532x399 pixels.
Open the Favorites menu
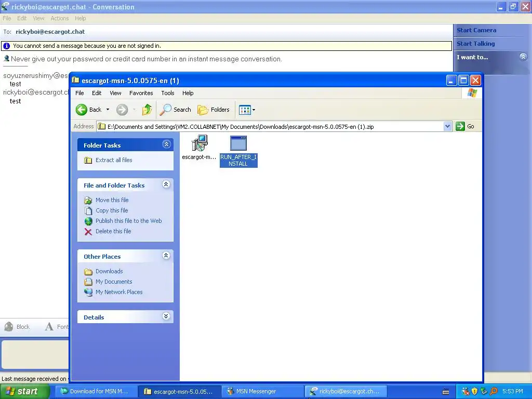141,93
